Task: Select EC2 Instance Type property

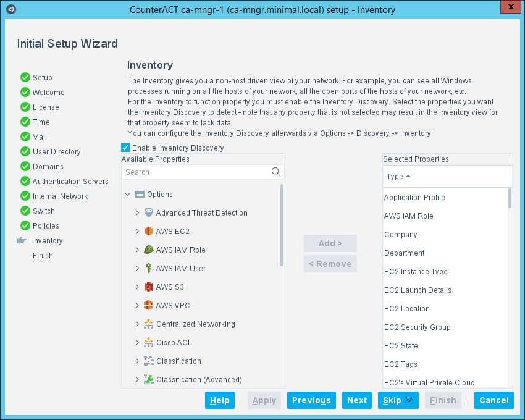Action: 445,272
